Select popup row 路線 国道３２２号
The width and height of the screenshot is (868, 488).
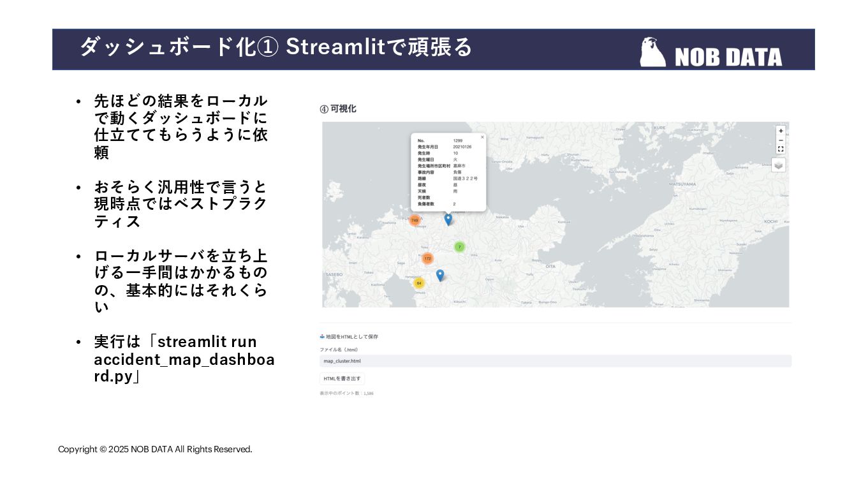448,179
